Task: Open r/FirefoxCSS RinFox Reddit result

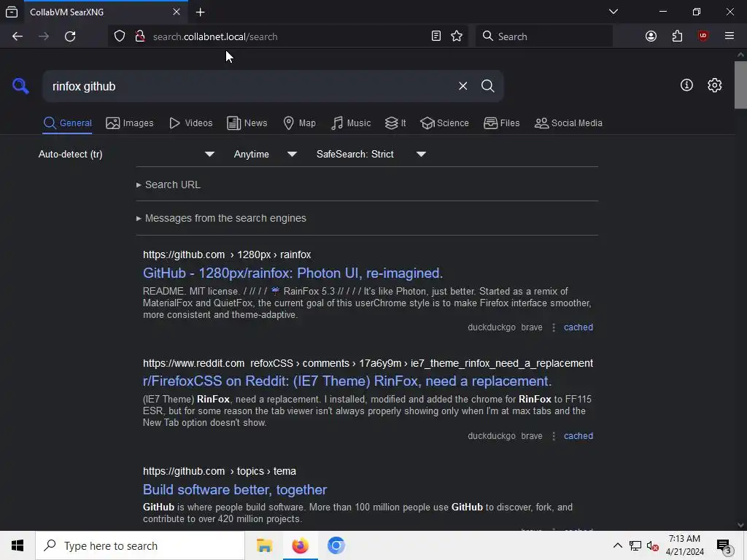Action: point(347,381)
